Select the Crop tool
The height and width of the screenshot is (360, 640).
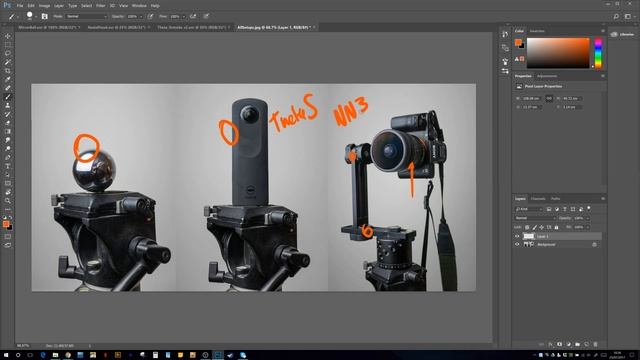(8, 71)
